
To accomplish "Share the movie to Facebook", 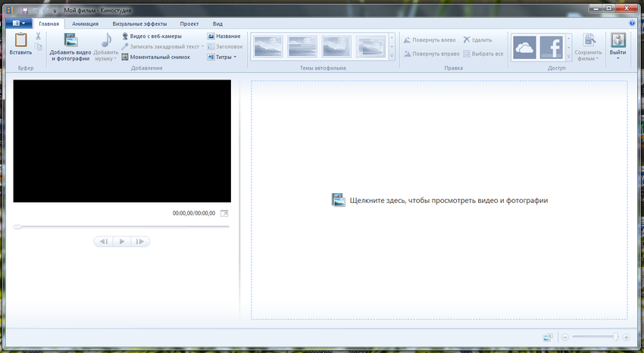I will pyautogui.click(x=552, y=48).
